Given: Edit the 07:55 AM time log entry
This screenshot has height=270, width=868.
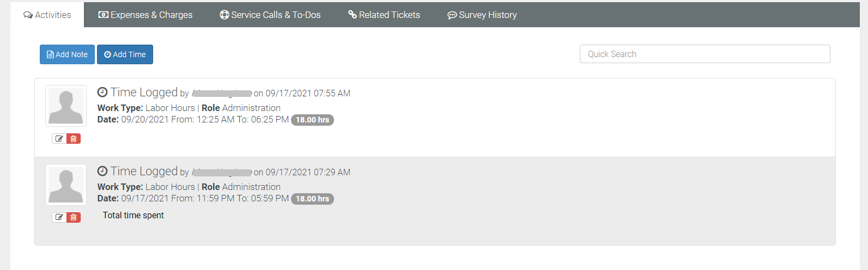Looking at the screenshot, I should [x=59, y=139].
